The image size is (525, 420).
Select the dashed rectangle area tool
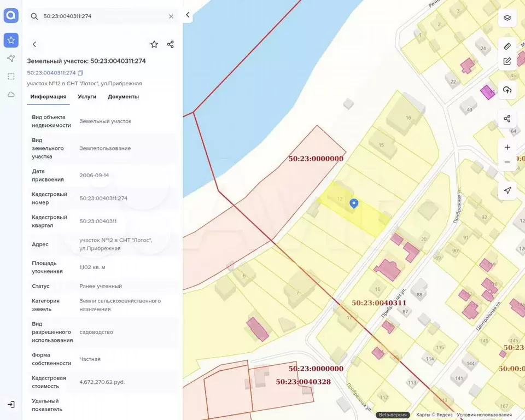(x=11, y=77)
